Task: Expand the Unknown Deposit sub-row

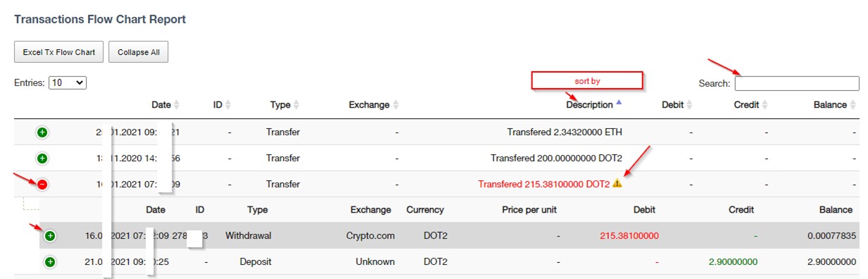Action: 50,262
